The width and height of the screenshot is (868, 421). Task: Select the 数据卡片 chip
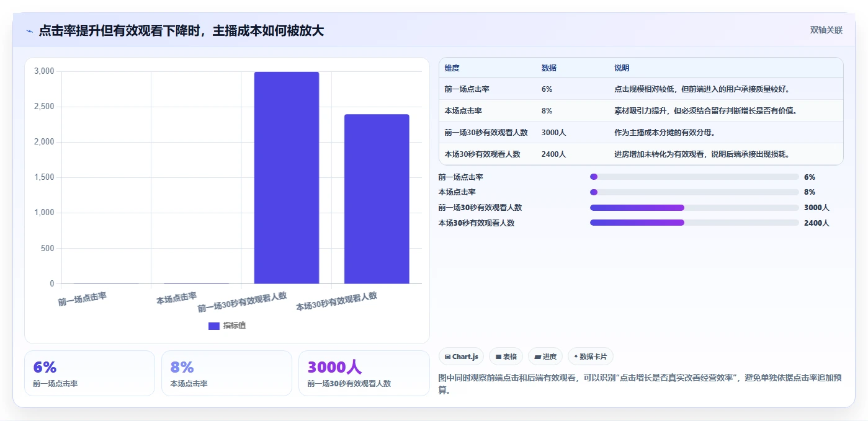click(590, 357)
